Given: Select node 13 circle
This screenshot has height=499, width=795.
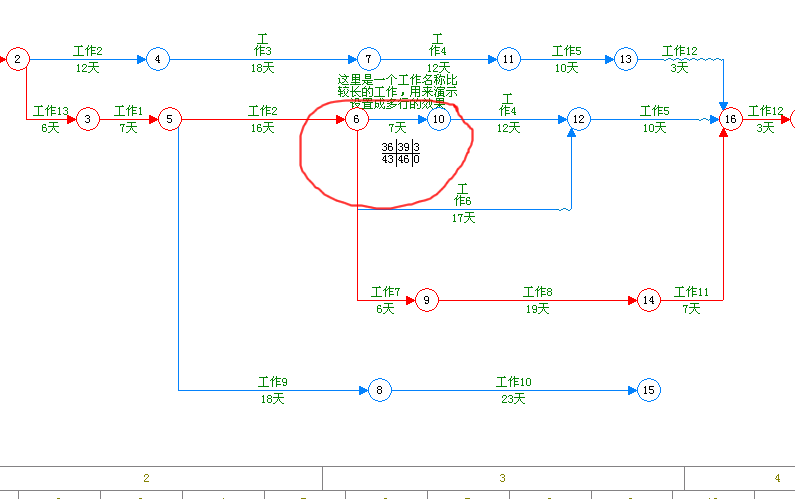Looking at the screenshot, I should pyautogui.click(x=626, y=59).
